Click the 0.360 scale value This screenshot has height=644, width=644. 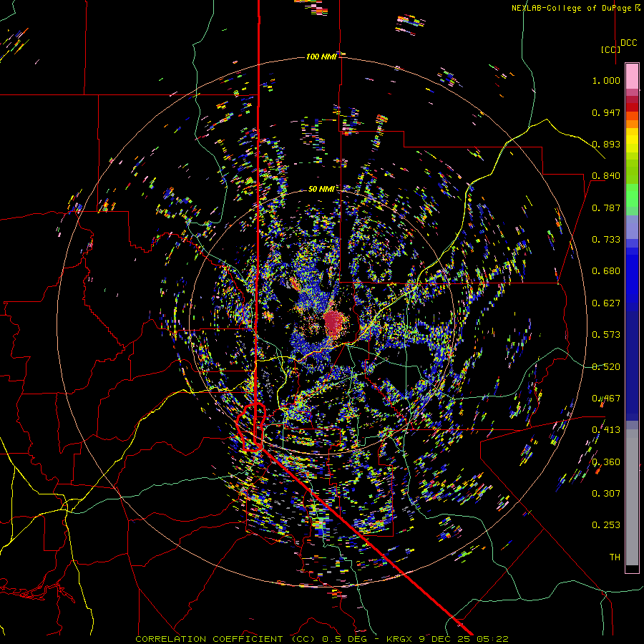point(606,462)
